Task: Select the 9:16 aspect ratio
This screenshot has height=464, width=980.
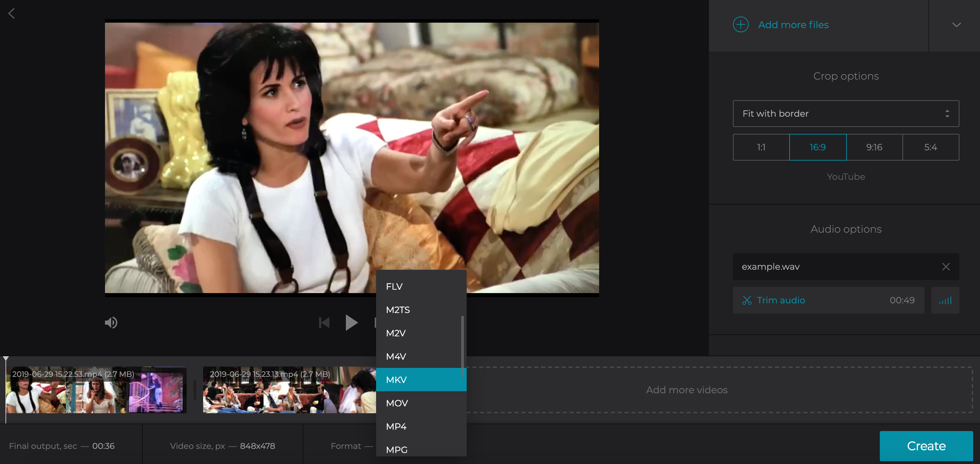Action: [x=874, y=147]
